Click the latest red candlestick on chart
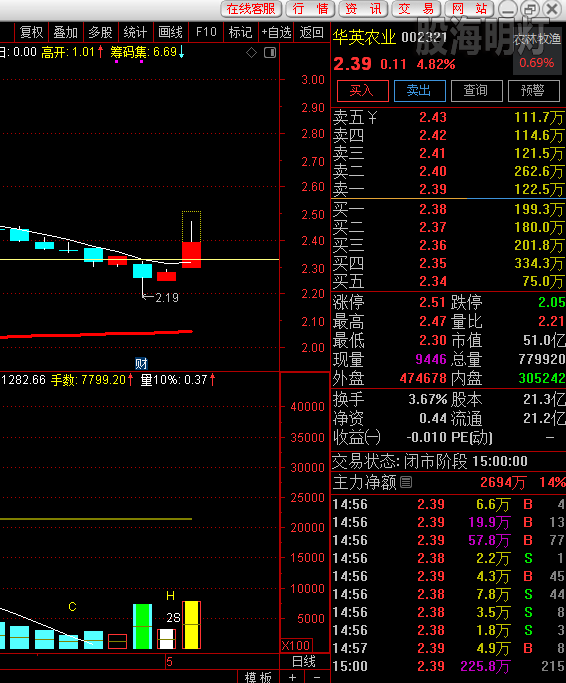The height and width of the screenshot is (683, 566). tap(191, 255)
